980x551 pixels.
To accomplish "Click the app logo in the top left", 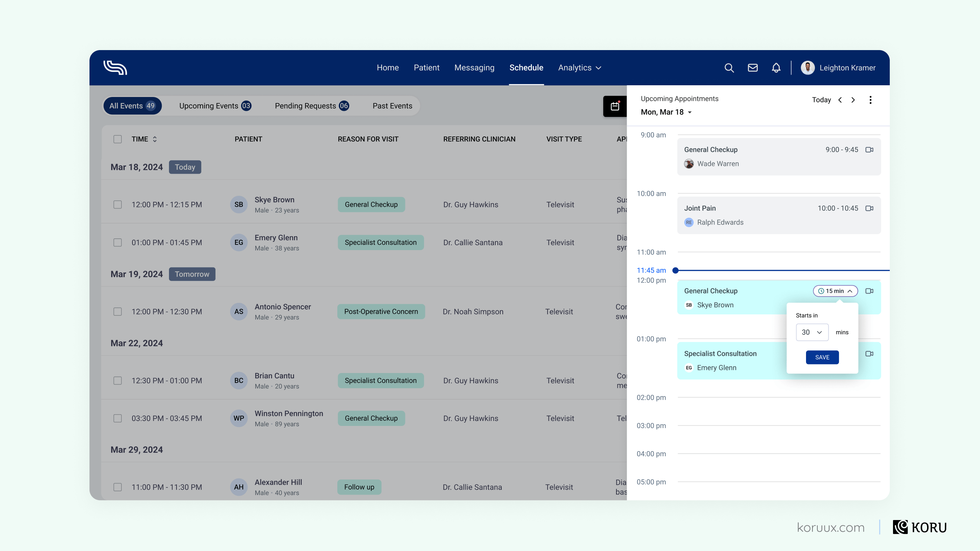I will coord(115,67).
